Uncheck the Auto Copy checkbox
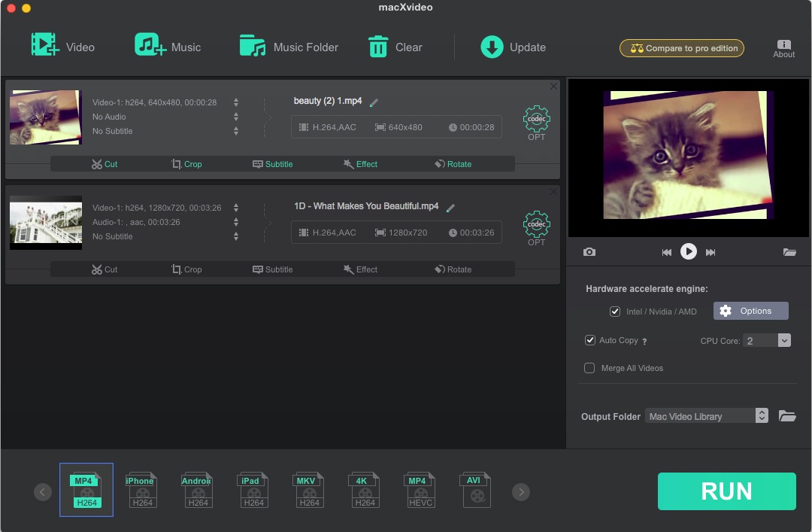 tap(590, 340)
